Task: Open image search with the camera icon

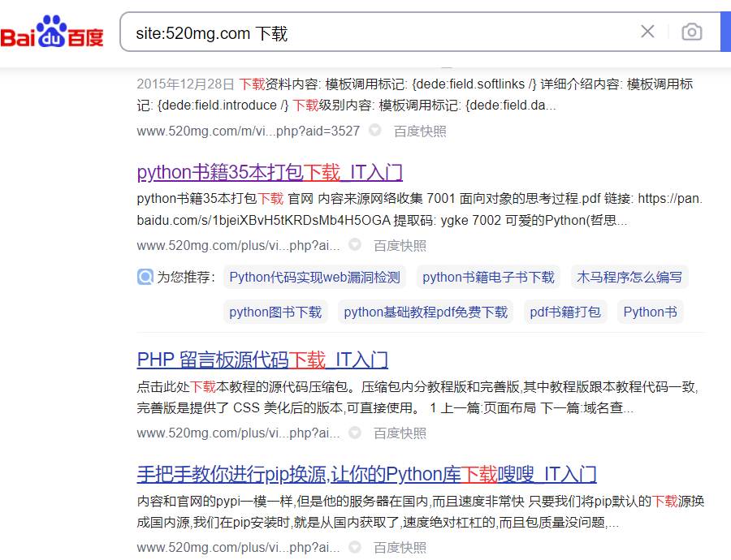Action: coord(692,32)
